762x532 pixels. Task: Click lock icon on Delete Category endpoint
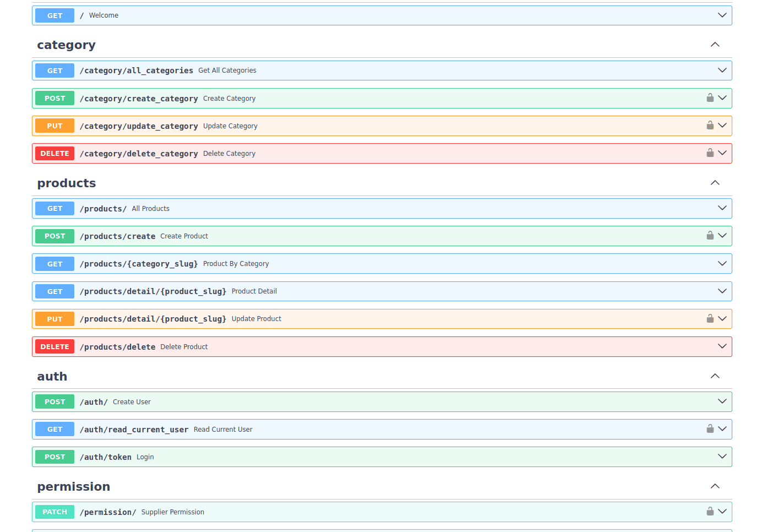pyautogui.click(x=710, y=153)
